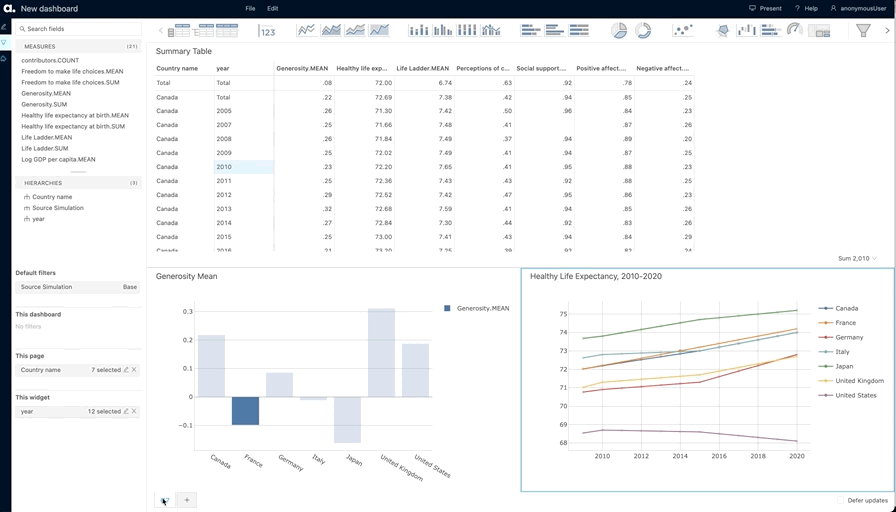Insert a gauge chart widget
The width and height of the screenshot is (896, 512).
point(795,30)
